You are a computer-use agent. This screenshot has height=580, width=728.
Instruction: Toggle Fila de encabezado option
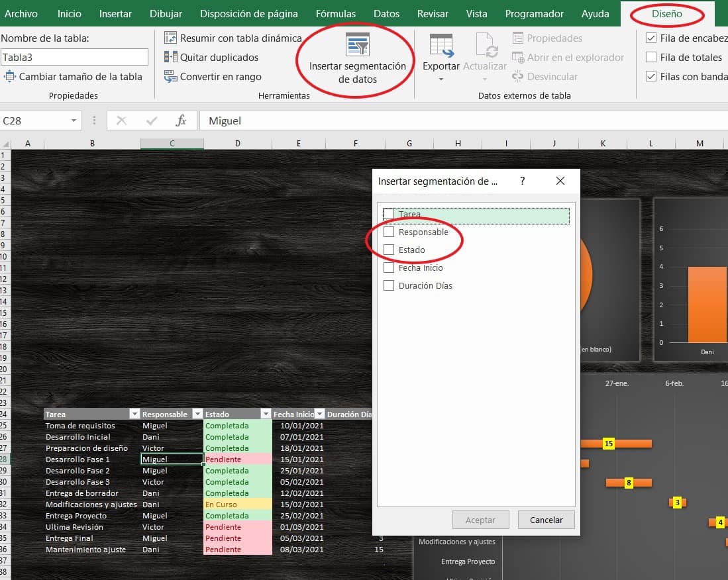(651, 38)
